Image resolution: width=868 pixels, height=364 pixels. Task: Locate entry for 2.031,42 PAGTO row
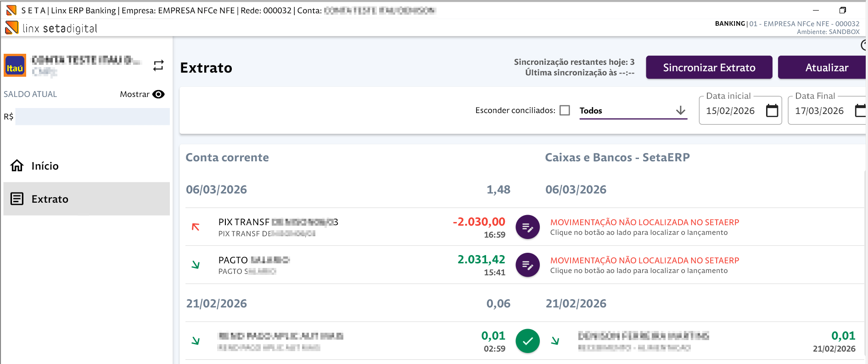point(527,265)
